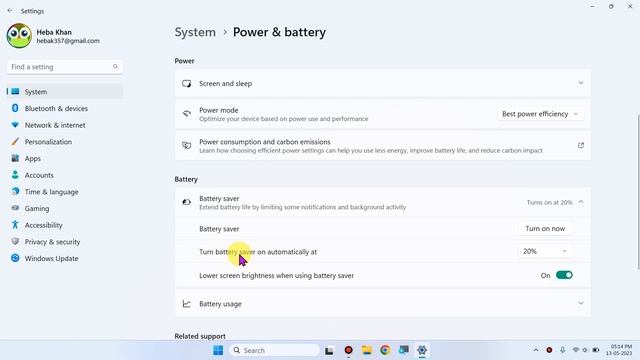The image size is (640, 360).
Task: Click the search magnifier icon in Find a setting
Action: (x=115, y=67)
